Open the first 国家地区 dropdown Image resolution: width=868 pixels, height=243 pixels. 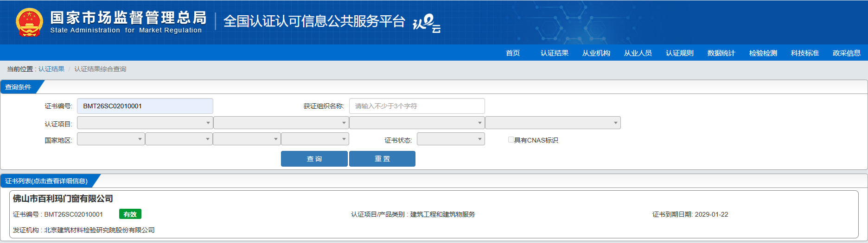click(x=111, y=139)
